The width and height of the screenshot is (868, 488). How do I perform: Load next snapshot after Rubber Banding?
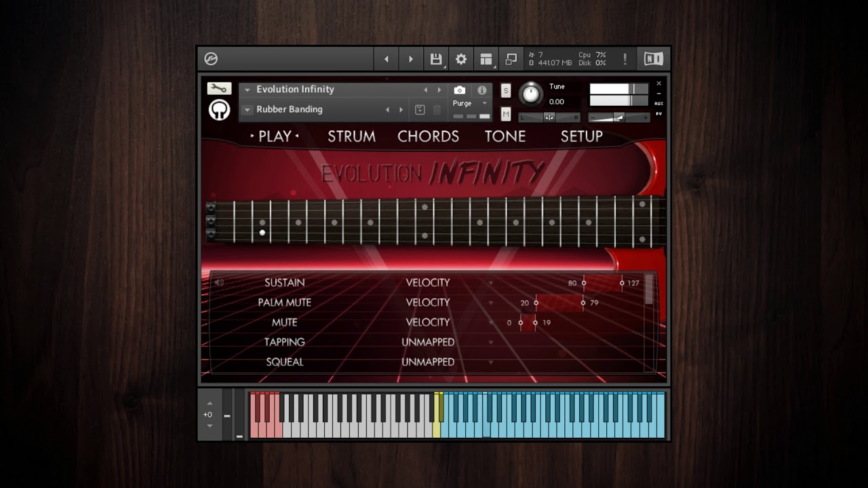pos(401,110)
